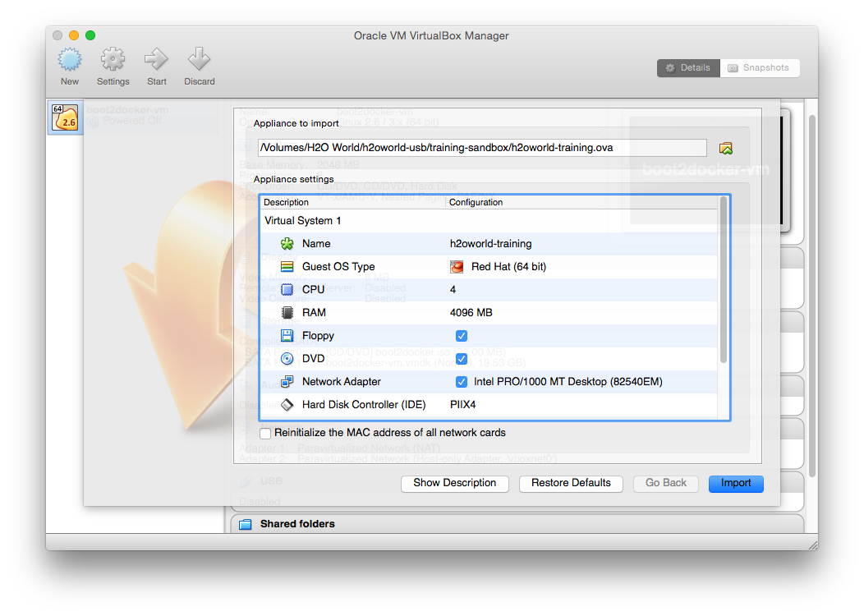Uncheck the Floppy checkbox
Image resolution: width=864 pixels, height=616 pixels.
click(462, 336)
